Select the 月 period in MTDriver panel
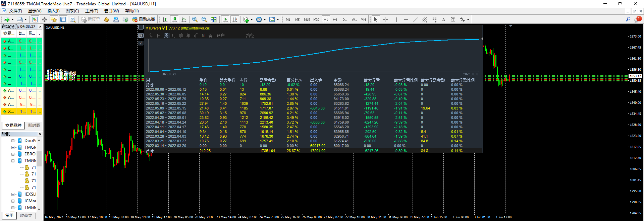 point(173,35)
